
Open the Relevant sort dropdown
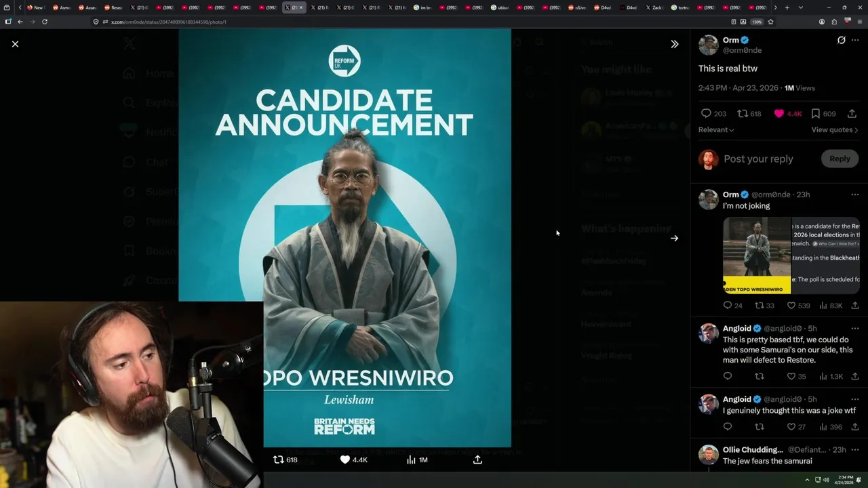point(716,129)
